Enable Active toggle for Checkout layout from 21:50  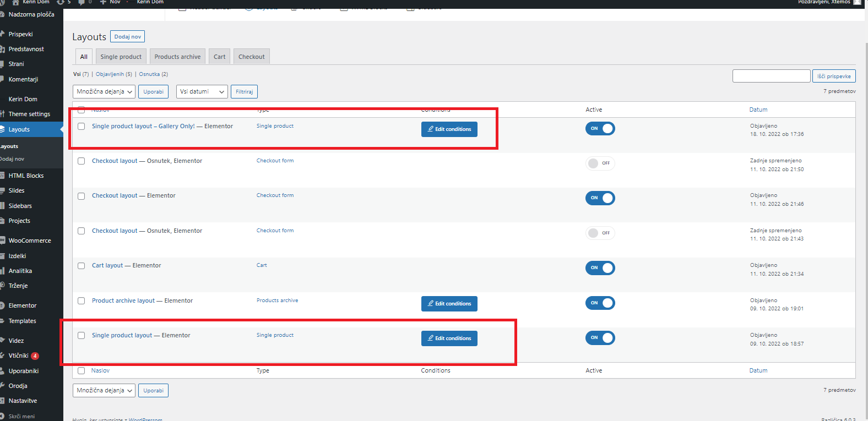[x=600, y=163]
